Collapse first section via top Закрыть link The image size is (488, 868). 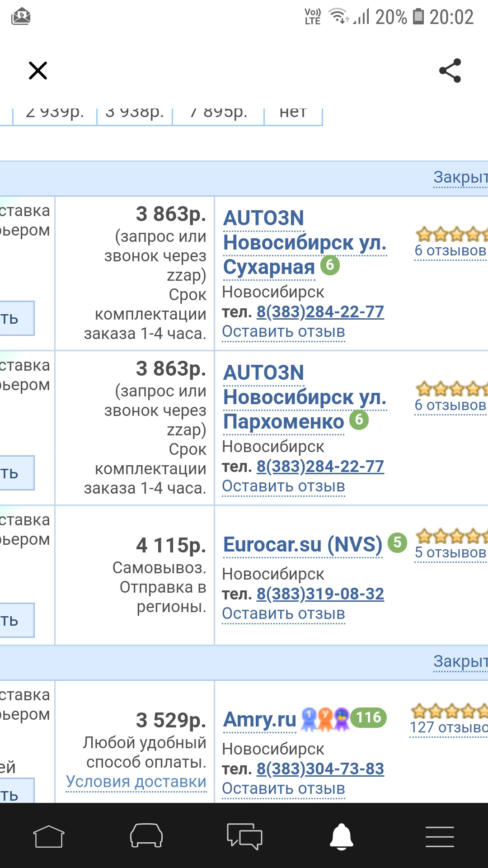pyautogui.click(x=460, y=177)
